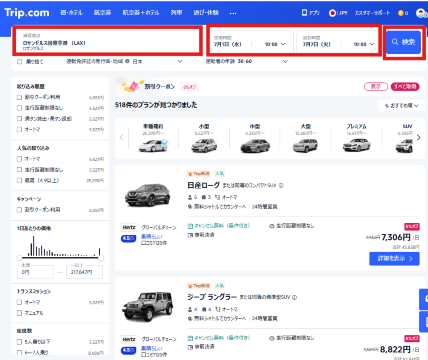Select the 小型 car category
Screen dimensions: 428x360
pos(204,138)
